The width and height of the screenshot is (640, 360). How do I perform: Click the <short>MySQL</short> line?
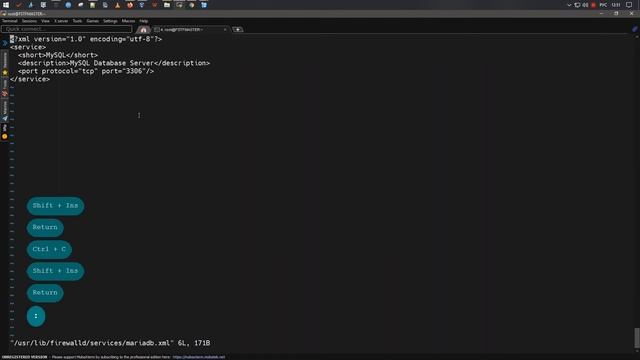click(x=58, y=55)
